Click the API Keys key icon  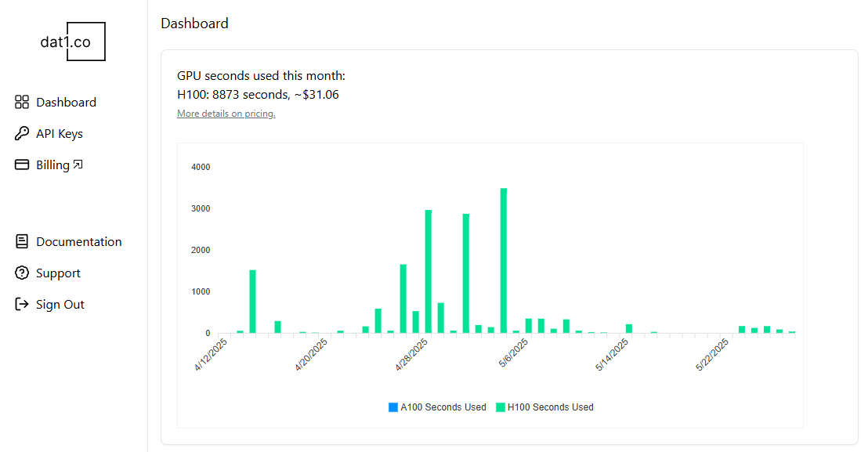coord(22,134)
